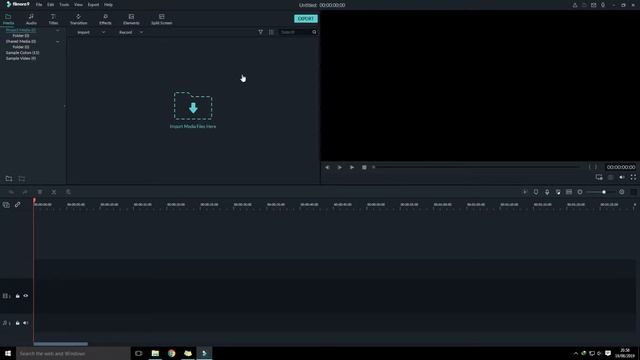
Task: Open the Titles tab
Action: (x=53, y=19)
